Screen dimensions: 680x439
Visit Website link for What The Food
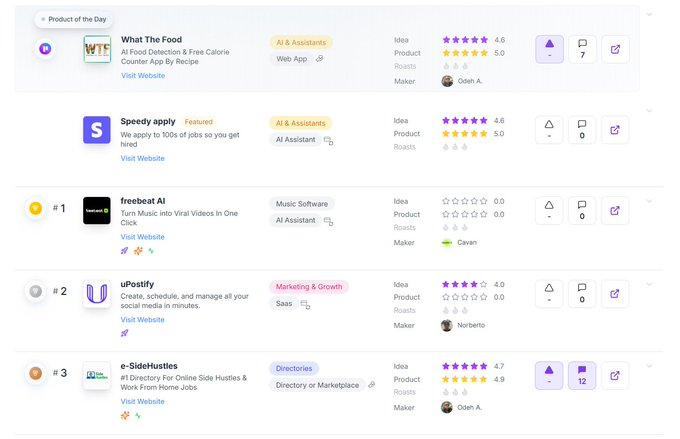(143, 75)
